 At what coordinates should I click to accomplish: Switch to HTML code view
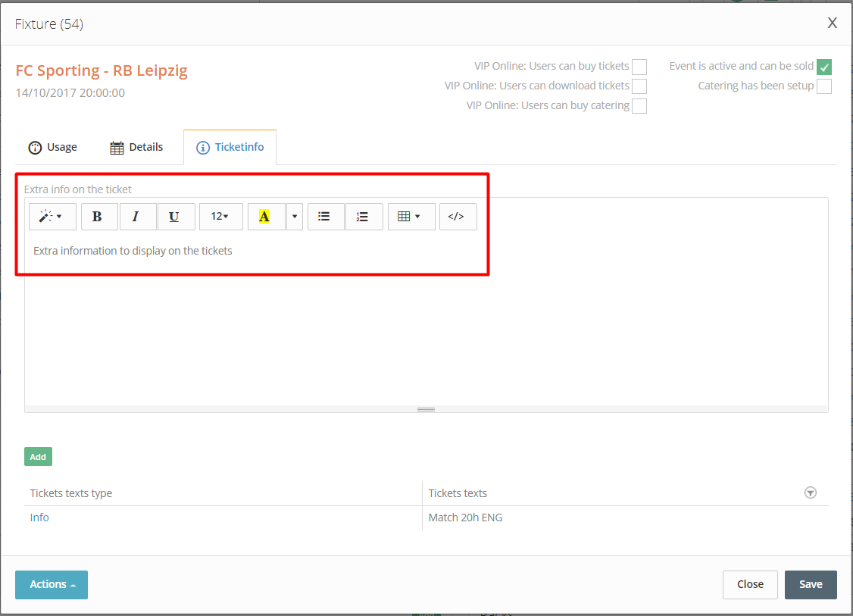click(x=458, y=217)
